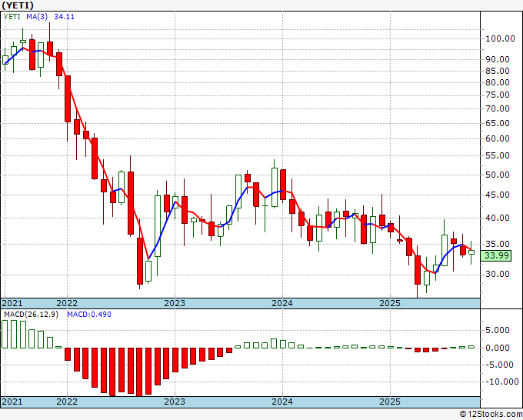This screenshot has width=523, height=420.
Task: Click the 100.00 price axis label
Action: coord(500,38)
